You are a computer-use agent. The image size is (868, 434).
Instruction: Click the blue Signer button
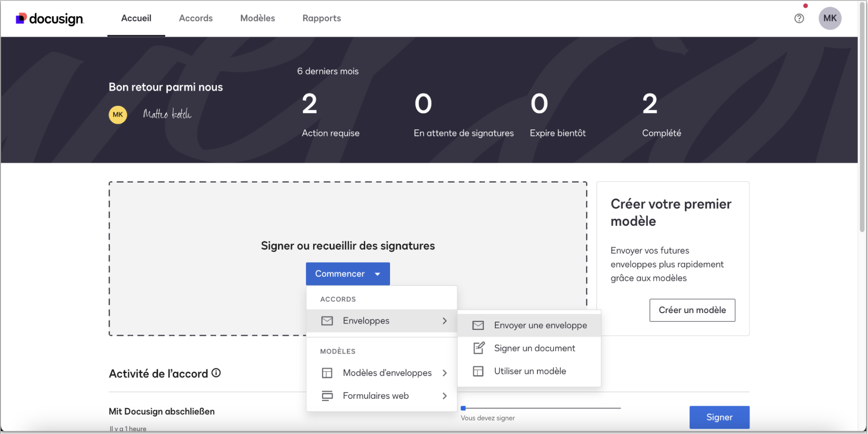[719, 417]
